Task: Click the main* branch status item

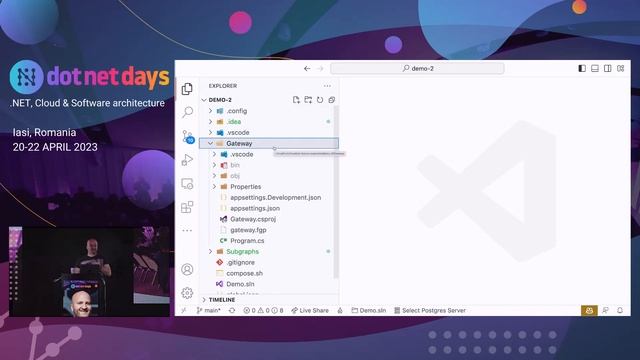Action: point(209,311)
